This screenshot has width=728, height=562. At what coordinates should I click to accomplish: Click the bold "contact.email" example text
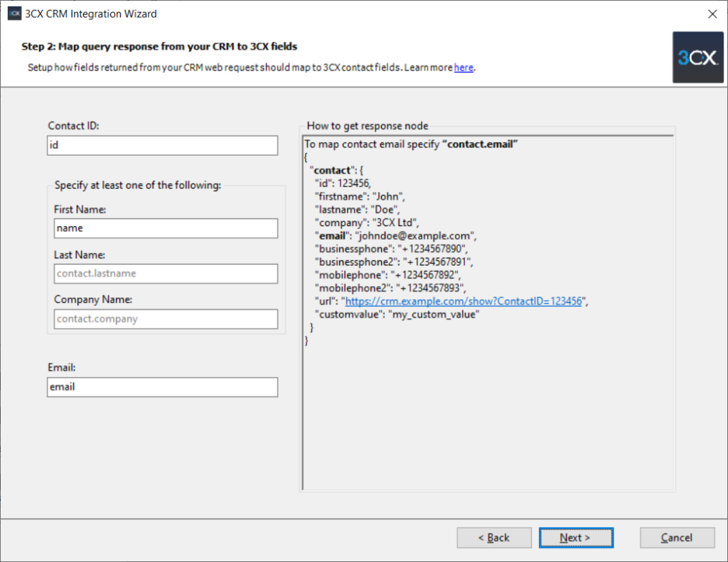(480, 144)
